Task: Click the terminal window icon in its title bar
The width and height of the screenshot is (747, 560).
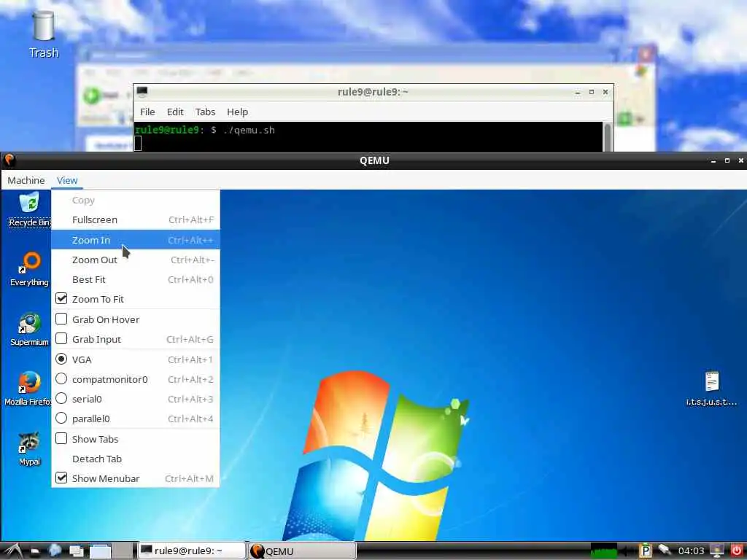Action: tap(142, 91)
